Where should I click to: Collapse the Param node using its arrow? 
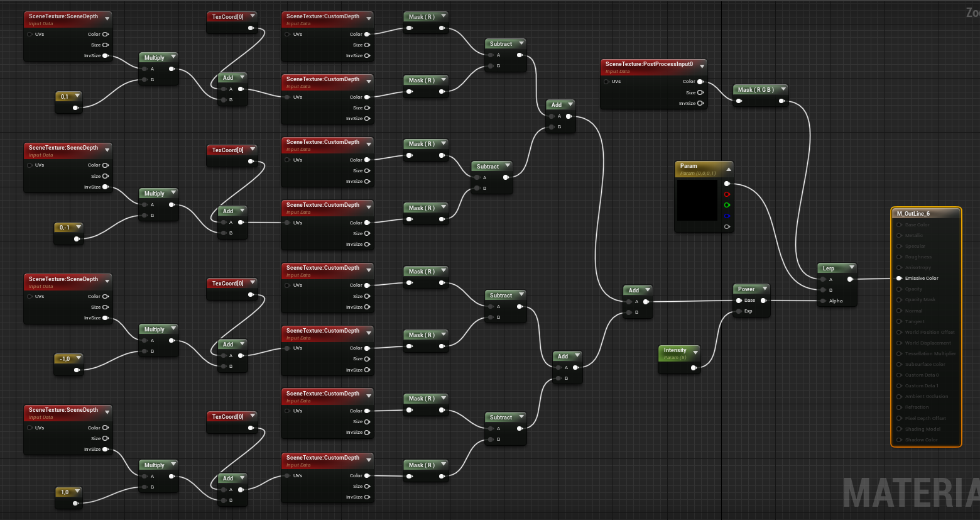pyautogui.click(x=728, y=168)
